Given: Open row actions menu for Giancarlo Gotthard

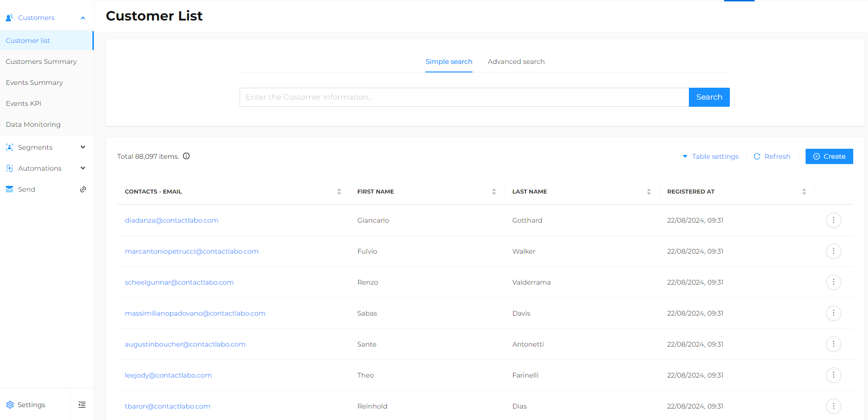Looking at the screenshot, I should (833, 220).
